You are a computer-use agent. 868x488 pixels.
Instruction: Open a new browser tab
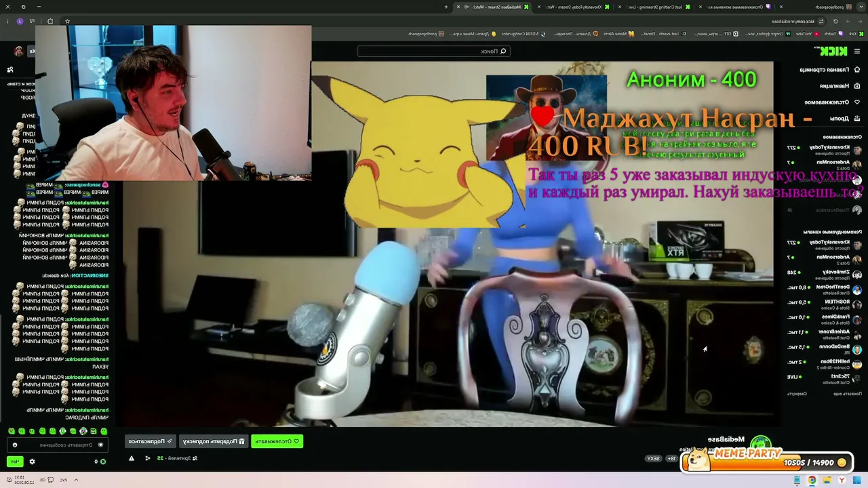tap(446, 7)
